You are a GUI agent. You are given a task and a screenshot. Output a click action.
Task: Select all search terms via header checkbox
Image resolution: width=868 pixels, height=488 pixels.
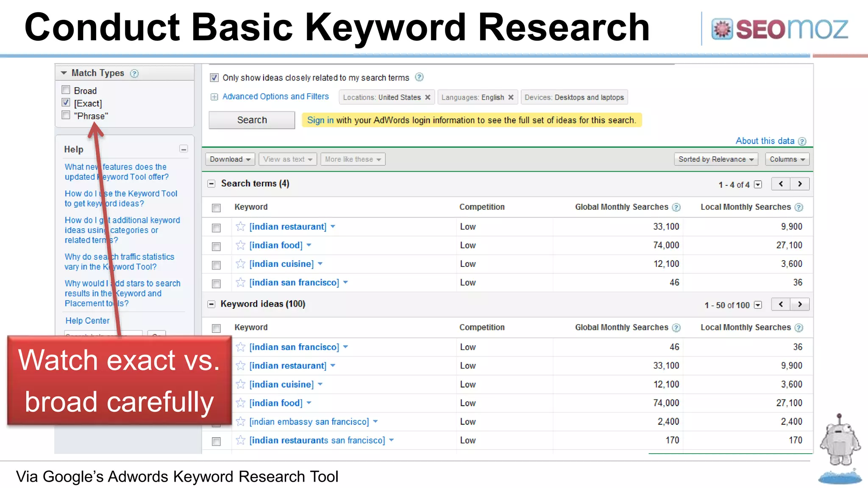point(216,208)
